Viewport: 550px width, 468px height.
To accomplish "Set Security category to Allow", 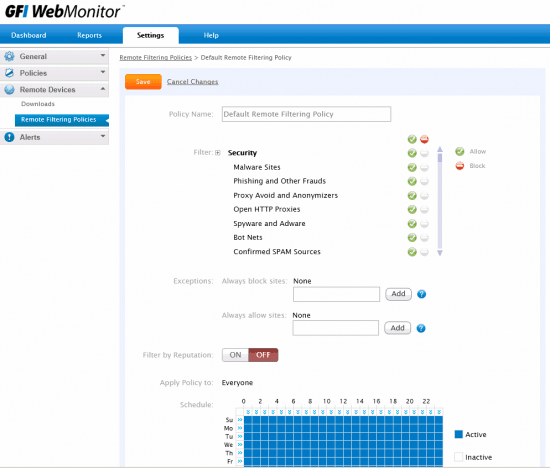I will 412,153.
